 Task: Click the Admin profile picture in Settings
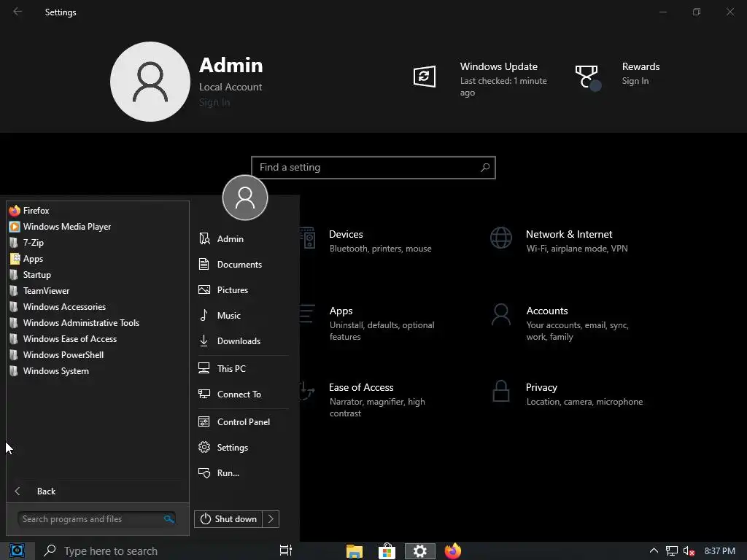(x=150, y=82)
